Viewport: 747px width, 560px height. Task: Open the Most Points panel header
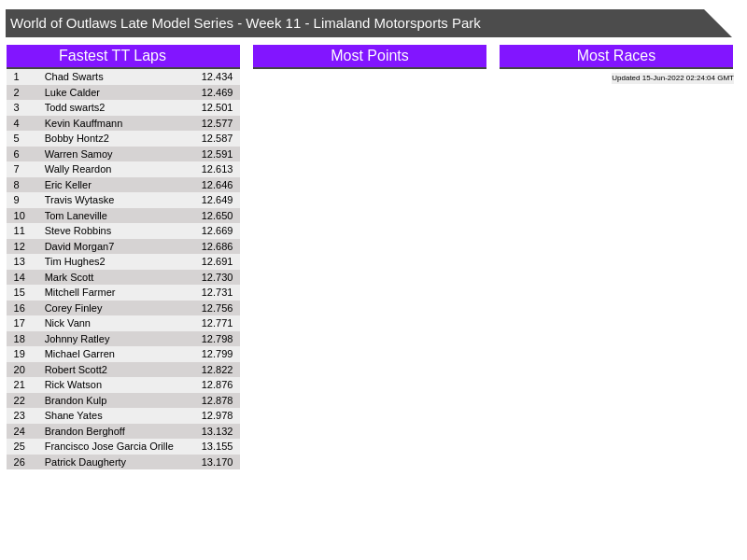(369, 56)
